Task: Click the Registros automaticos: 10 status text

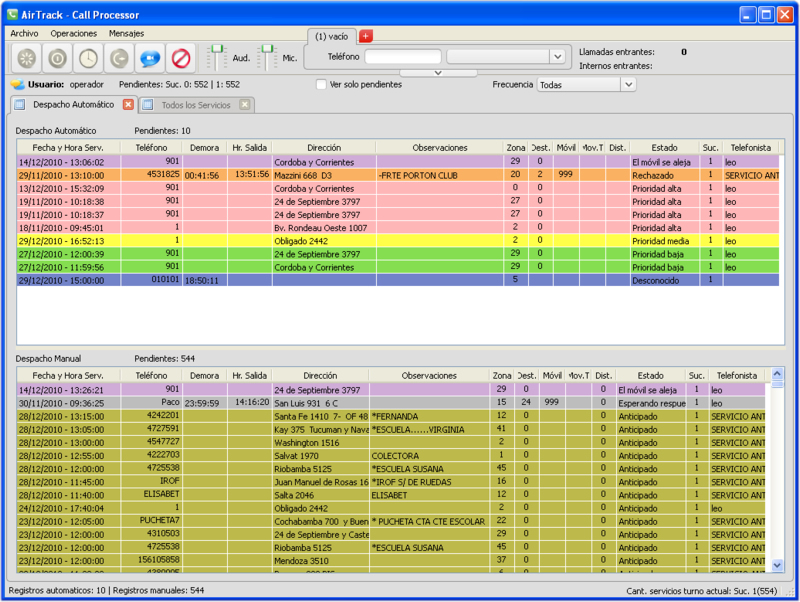Action: click(x=57, y=591)
